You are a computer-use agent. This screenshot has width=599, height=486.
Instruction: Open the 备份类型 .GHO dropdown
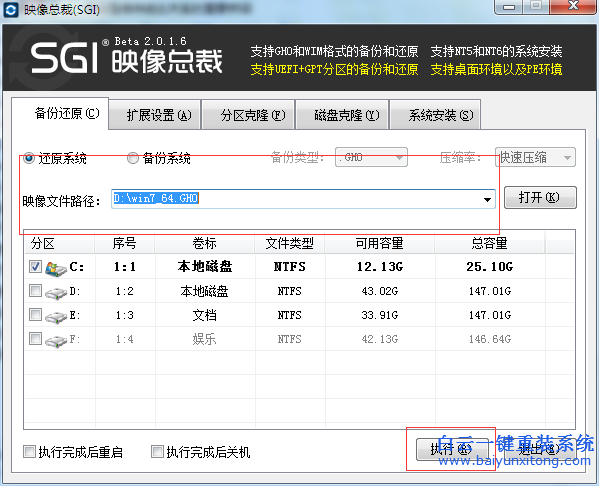coord(371,157)
